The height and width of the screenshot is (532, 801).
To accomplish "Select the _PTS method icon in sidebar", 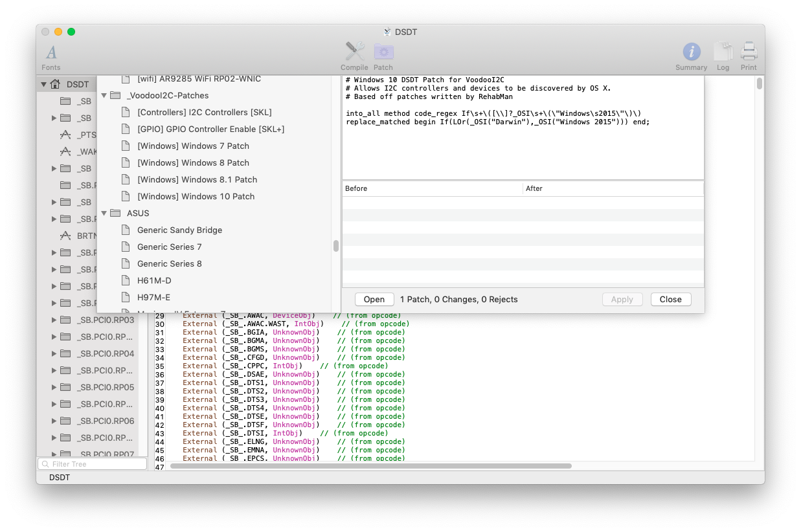I will click(65, 135).
